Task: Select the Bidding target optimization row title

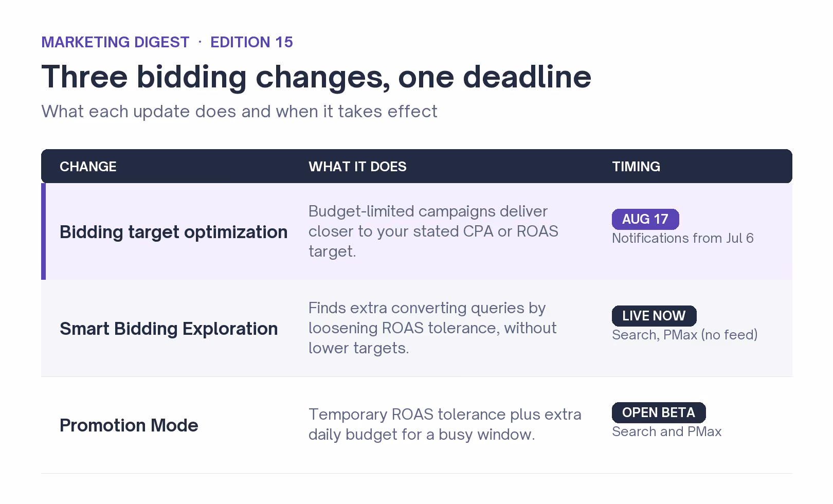Action: 174,232
